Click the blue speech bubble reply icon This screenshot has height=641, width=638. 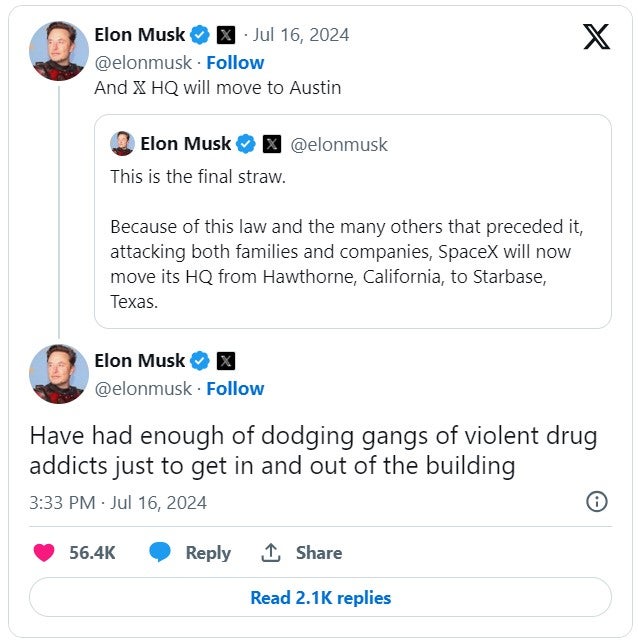pyautogui.click(x=159, y=552)
